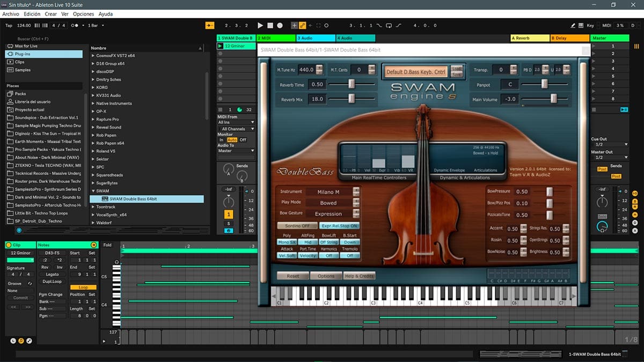Select the Plug-ins browser category
This screenshot has height=362, width=644.
click(x=44, y=54)
